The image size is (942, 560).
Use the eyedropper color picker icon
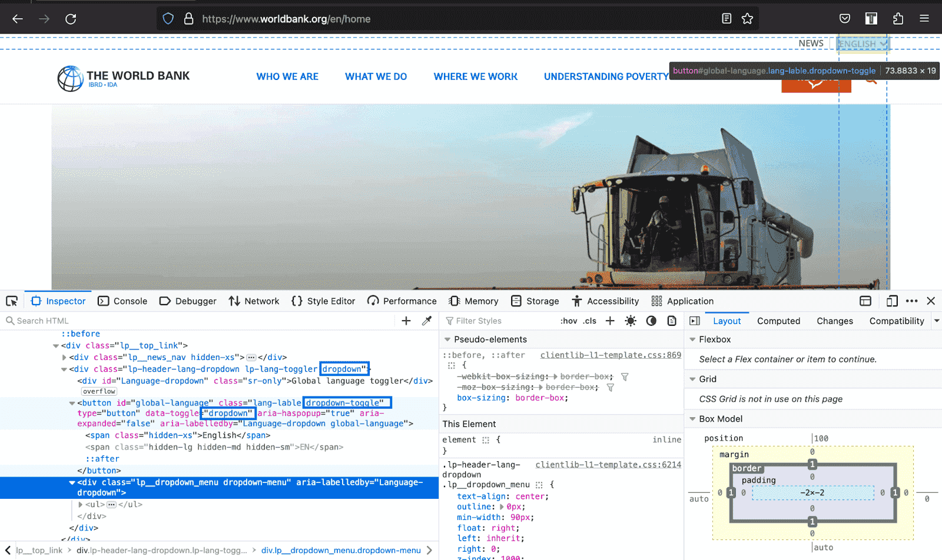[427, 321]
